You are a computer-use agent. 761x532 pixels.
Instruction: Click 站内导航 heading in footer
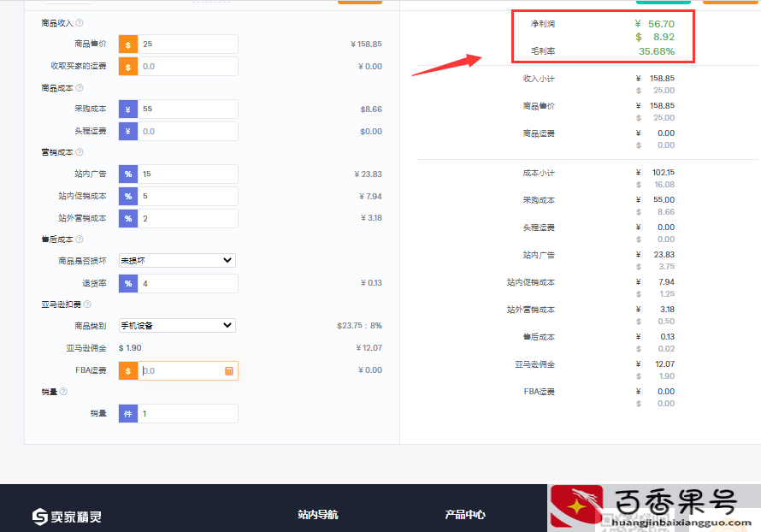(318, 515)
